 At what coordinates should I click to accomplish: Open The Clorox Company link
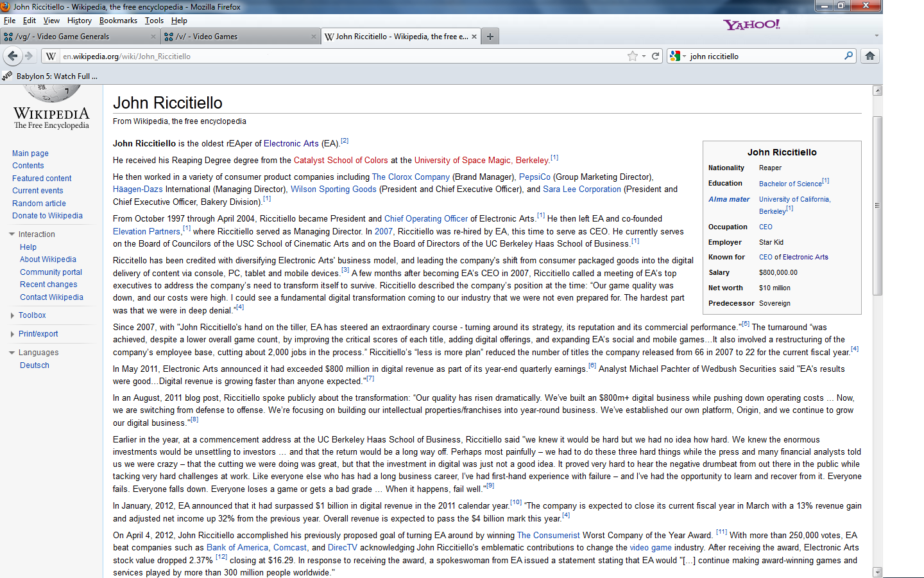point(411,177)
